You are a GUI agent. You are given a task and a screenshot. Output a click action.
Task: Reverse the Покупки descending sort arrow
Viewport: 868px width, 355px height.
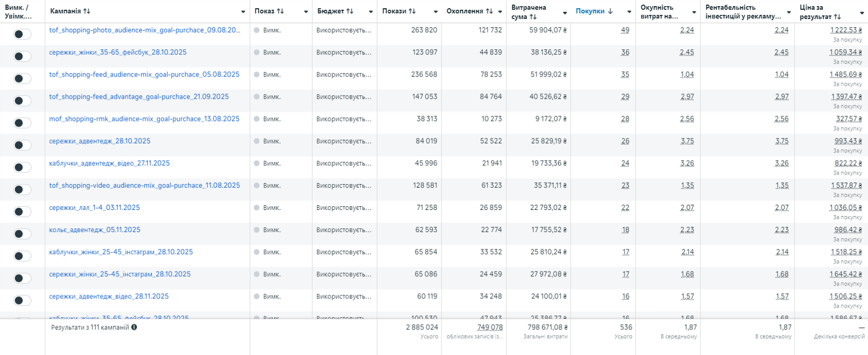(610, 11)
